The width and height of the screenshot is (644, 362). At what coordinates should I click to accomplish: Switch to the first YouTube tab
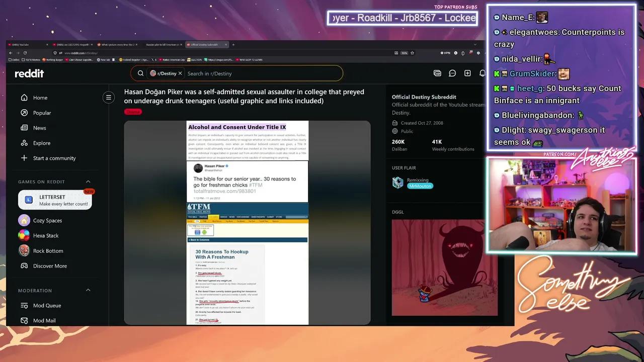(x=28, y=45)
